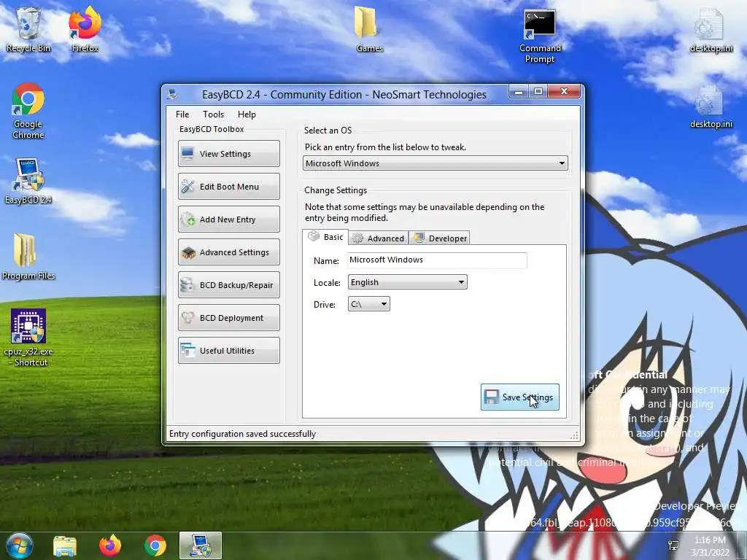Click the floppy disk icon on Save Settings
The width and height of the screenshot is (747, 560).
point(491,397)
